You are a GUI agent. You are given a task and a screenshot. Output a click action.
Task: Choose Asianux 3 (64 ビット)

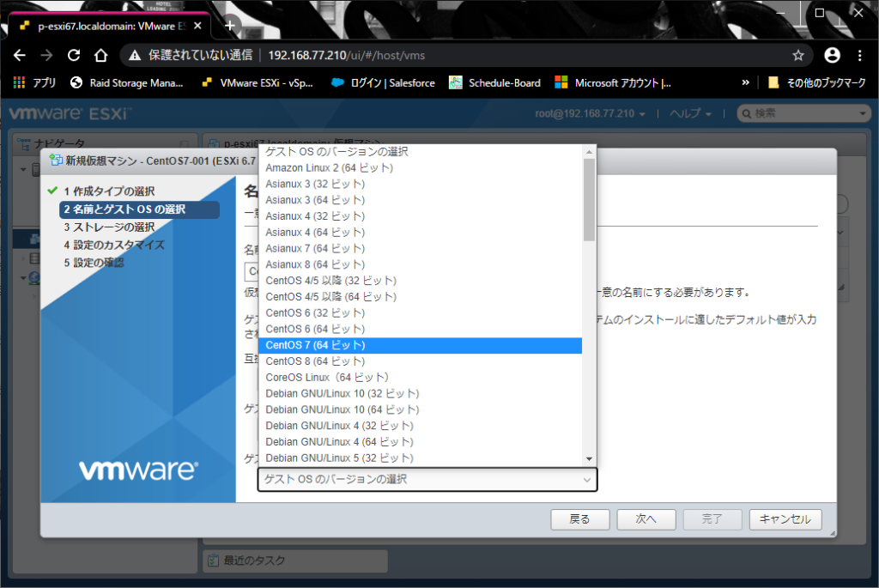tap(420, 200)
